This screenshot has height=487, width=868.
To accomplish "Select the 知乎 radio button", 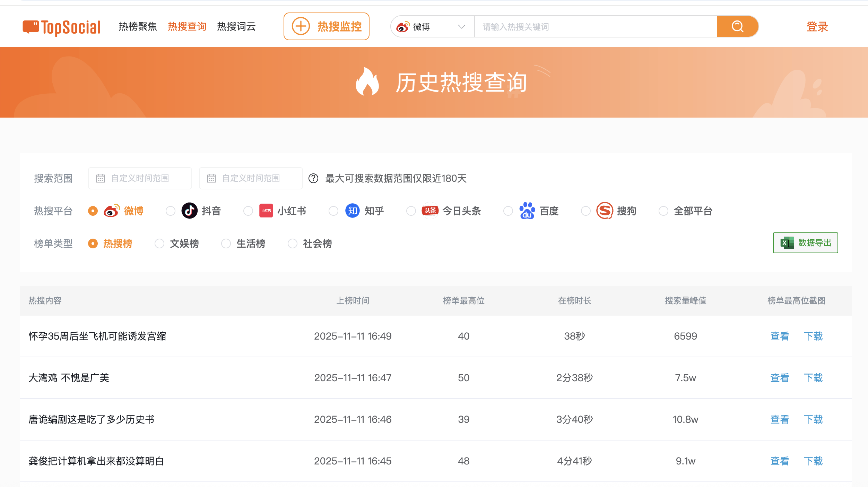I will tap(333, 211).
